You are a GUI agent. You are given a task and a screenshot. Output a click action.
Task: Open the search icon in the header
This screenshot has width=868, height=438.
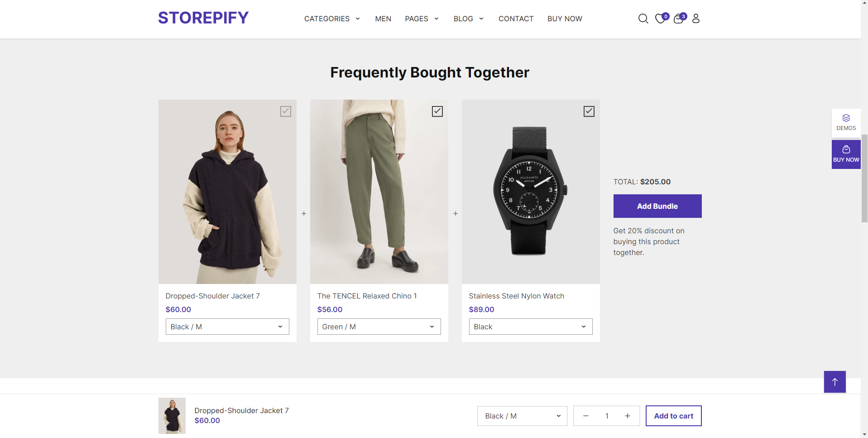pyautogui.click(x=643, y=19)
